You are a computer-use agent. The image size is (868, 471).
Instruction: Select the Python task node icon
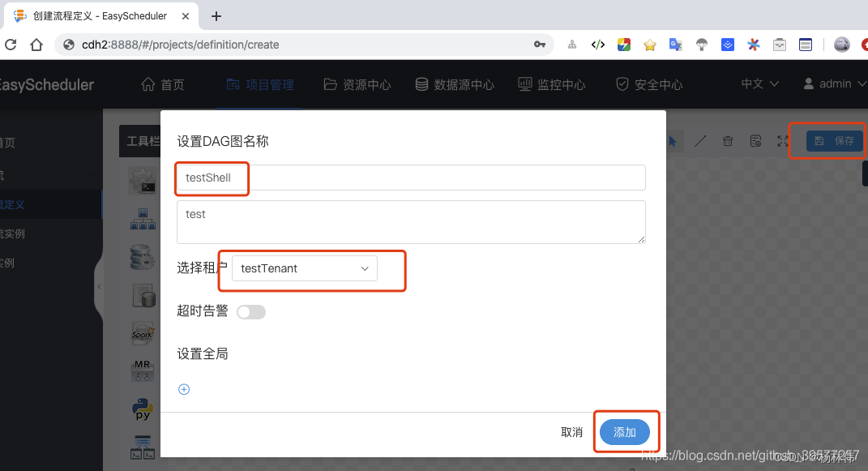point(143,409)
